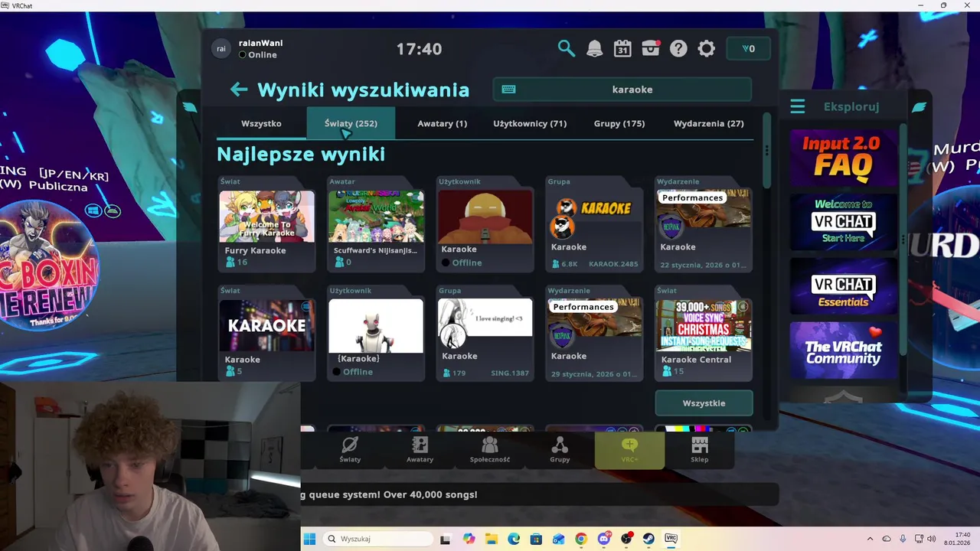Viewport: 980px width, 551px height.
Task: Open the Karaoke Central world card
Action: click(704, 334)
